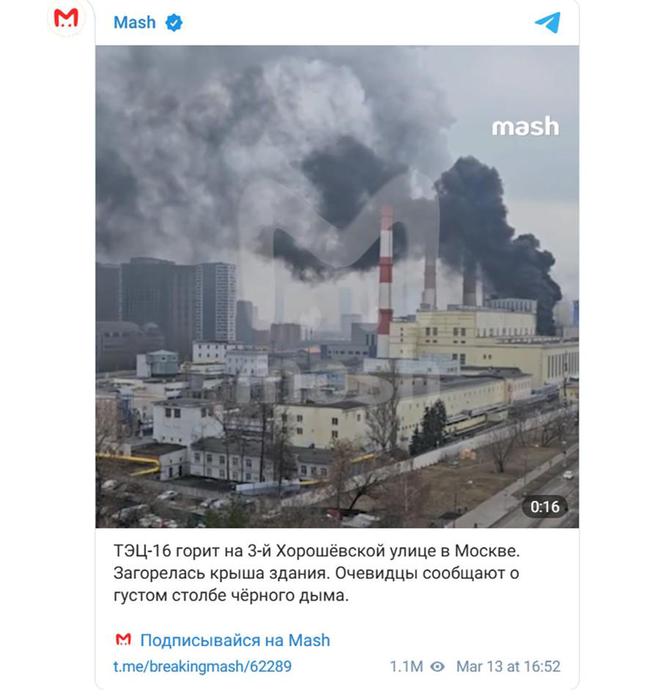This screenshot has height=699, width=660.
Task: Open the Подписывайся на Mash link
Action: point(235,640)
